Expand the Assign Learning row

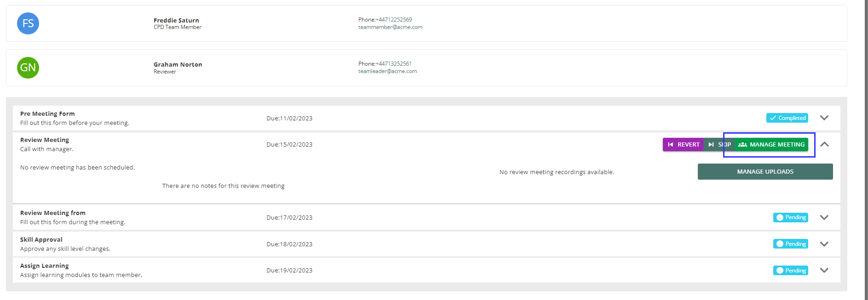pos(824,271)
